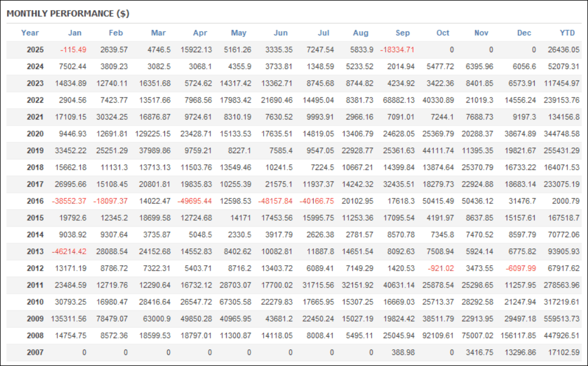Select the 2007 year row label
The width and height of the screenshot is (588, 366).
coord(35,352)
